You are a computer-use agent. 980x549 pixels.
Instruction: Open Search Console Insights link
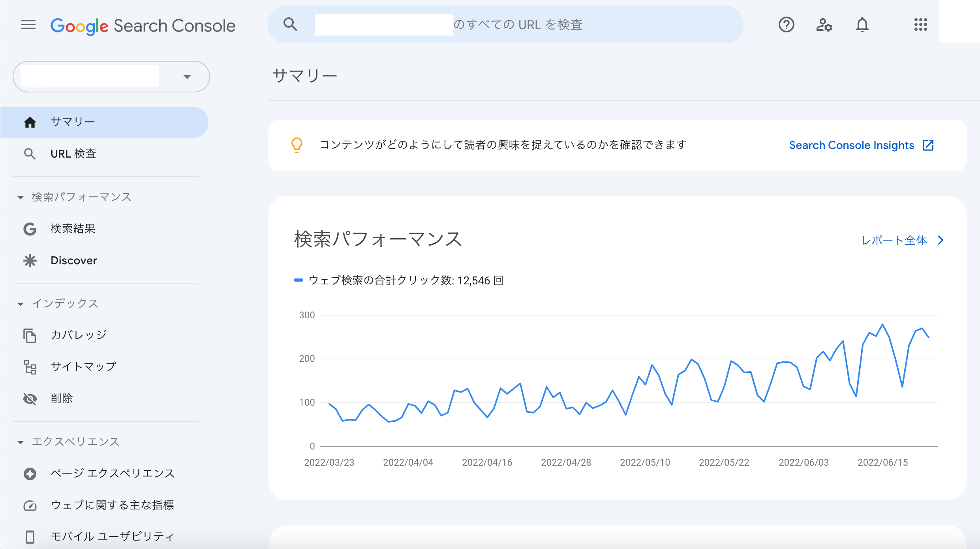862,145
